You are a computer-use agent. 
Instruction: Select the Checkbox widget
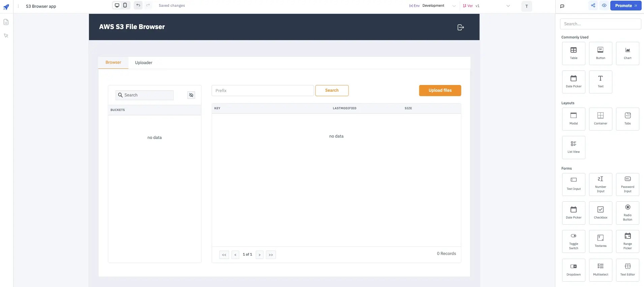click(x=601, y=213)
